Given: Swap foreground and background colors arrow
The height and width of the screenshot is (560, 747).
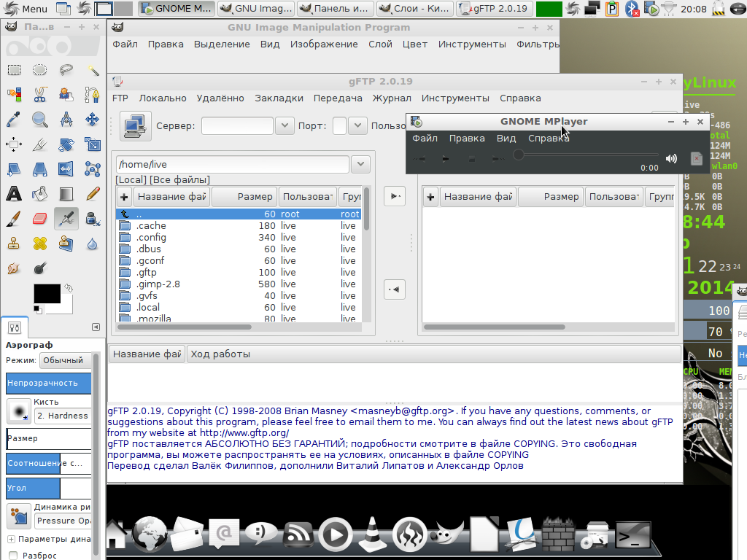Looking at the screenshot, I should click(69, 287).
